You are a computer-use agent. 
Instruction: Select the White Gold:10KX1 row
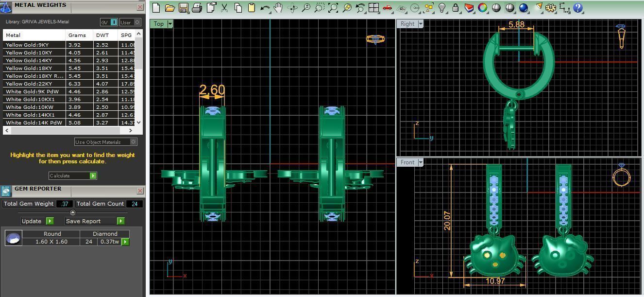(70, 99)
